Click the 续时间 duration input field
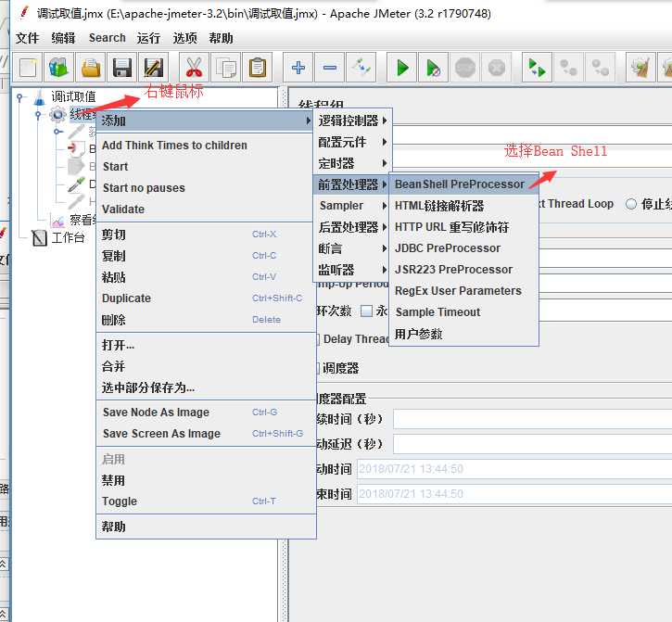672x622 pixels. coord(532,419)
